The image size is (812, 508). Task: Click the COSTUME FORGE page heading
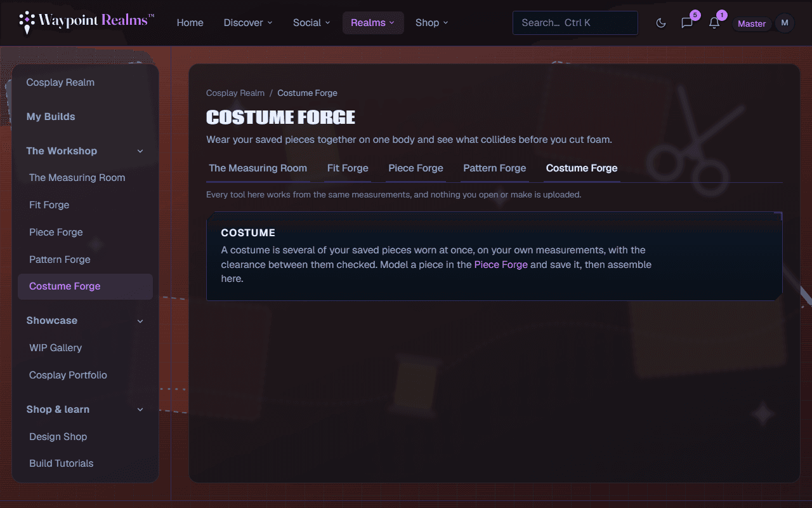[x=280, y=117]
